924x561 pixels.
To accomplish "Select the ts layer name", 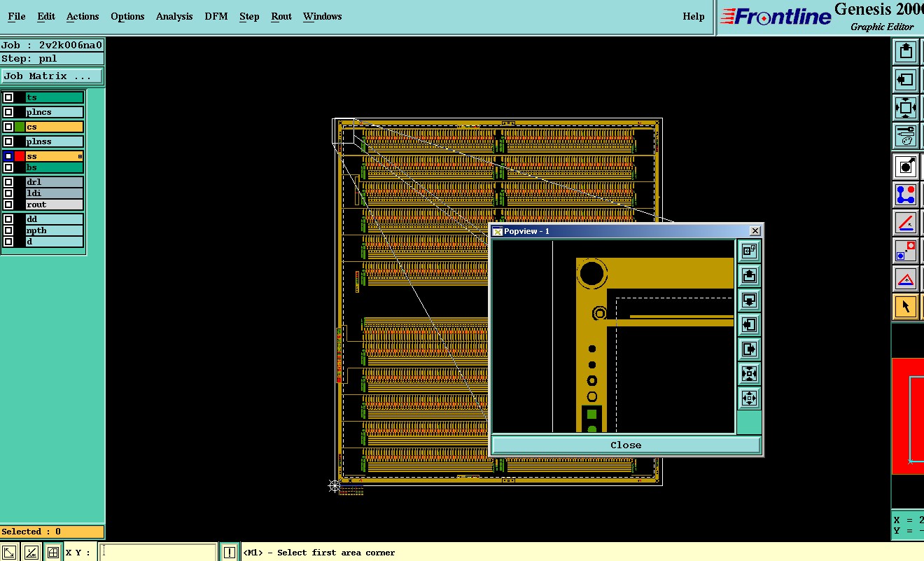I will [55, 97].
